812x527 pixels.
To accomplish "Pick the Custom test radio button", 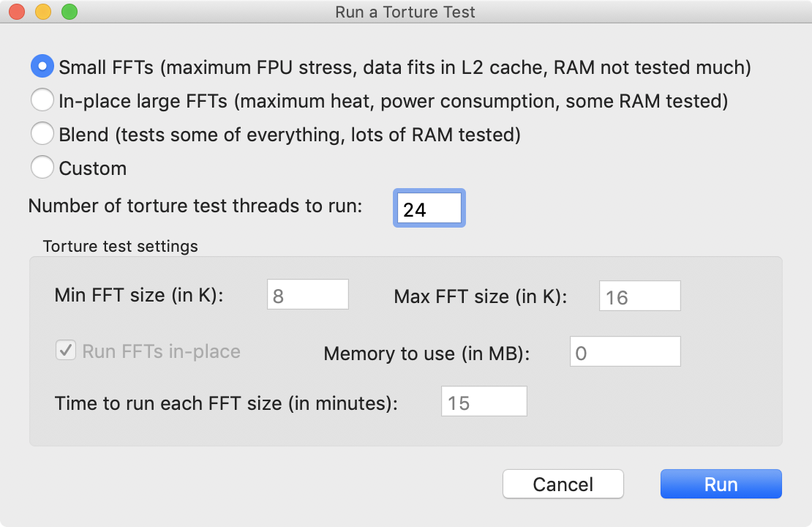I will [42, 168].
